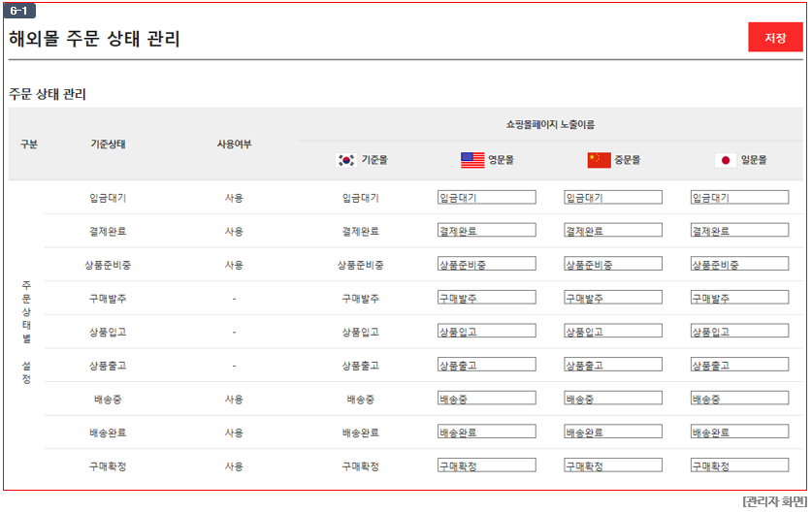Viewport: 812px width, 513px height.
Task: Click the United States flag icon
Action: (x=472, y=160)
